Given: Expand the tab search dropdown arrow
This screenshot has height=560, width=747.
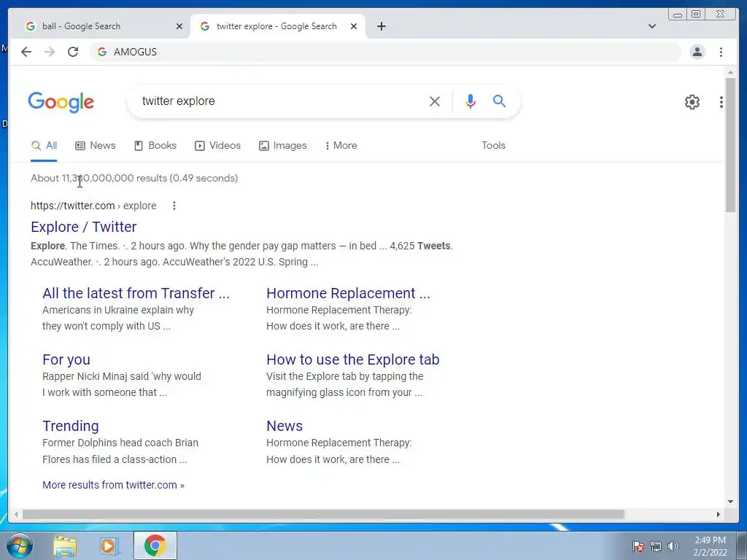Looking at the screenshot, I should (x=651, y=26).
